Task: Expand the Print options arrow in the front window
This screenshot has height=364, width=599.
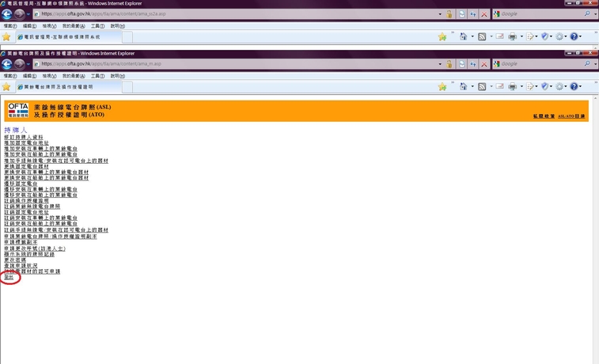Action: click(x=521, y=86)
